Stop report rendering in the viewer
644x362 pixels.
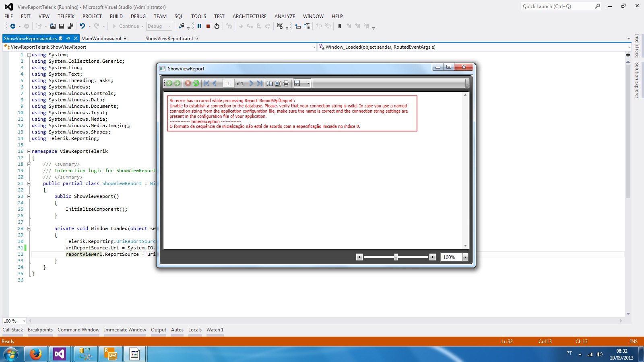tap(188, 83)
